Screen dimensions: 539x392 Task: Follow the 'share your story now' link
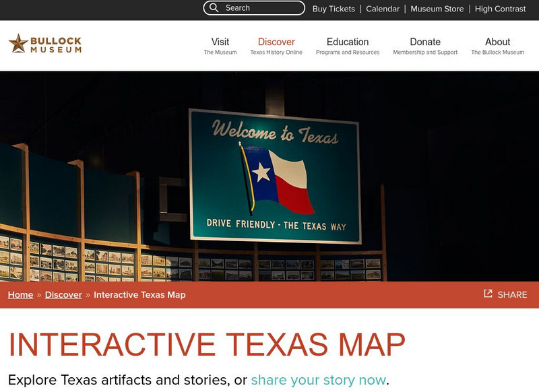click(318, 380)
